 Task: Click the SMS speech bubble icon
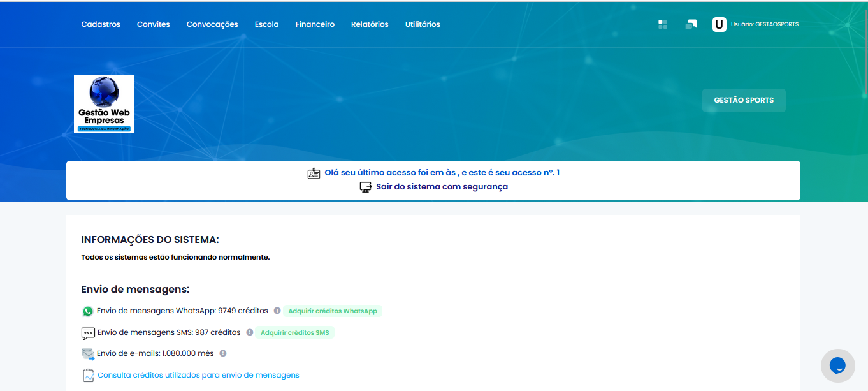click(88, 333)
